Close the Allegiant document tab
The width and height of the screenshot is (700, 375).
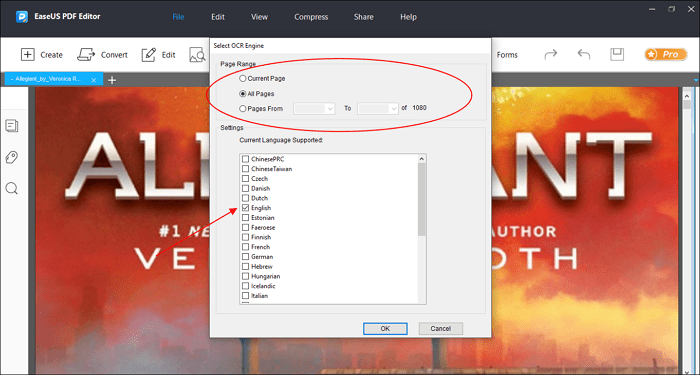93,80
